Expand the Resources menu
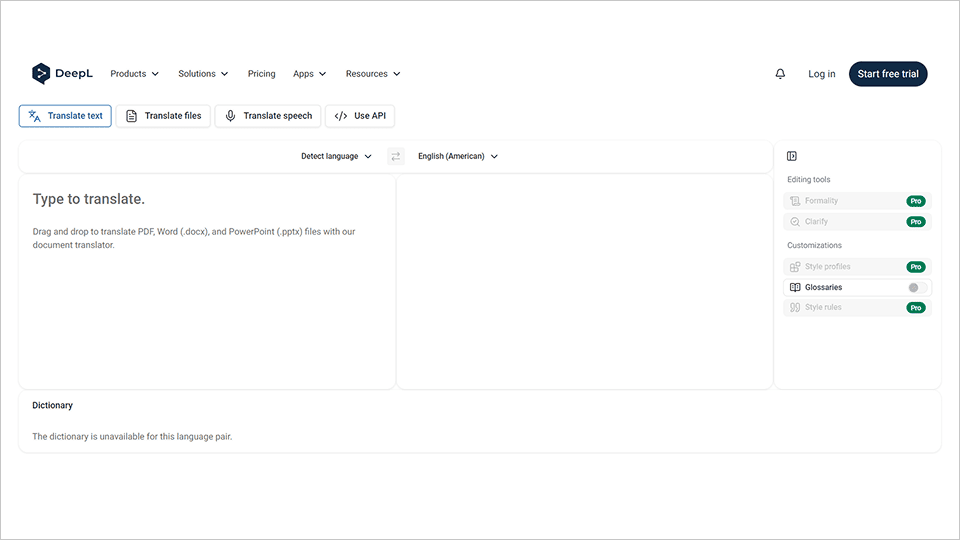Viewport: 960px width, 540px height. point(373,73)
